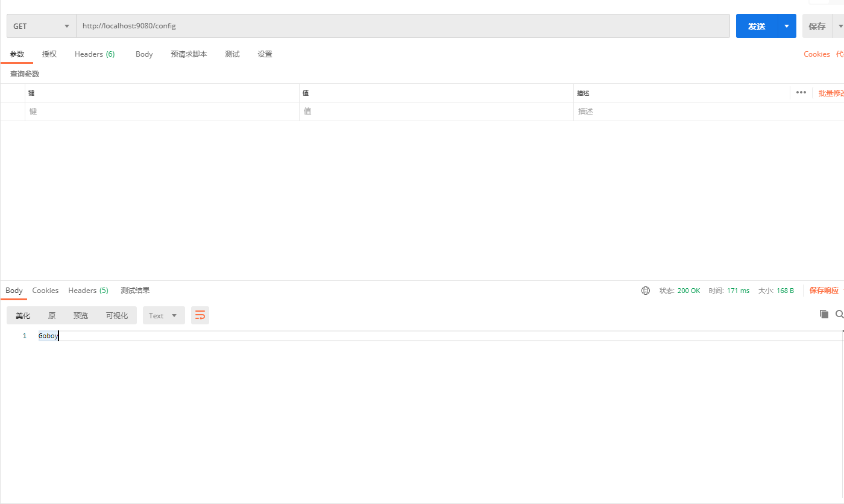844x504 pixels.
Task: Select the response Cookies tab
Action: [x=45, y=291]
